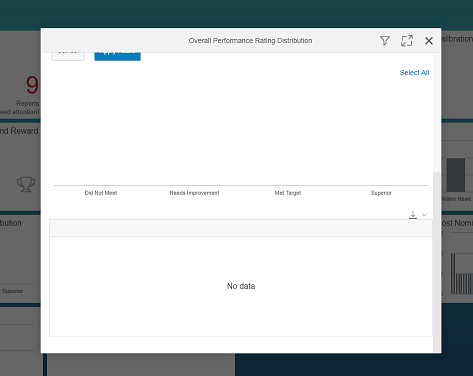Screen dimensions: 473x376
Task: Select the Met Target axis label
Action: coord(288,193)
